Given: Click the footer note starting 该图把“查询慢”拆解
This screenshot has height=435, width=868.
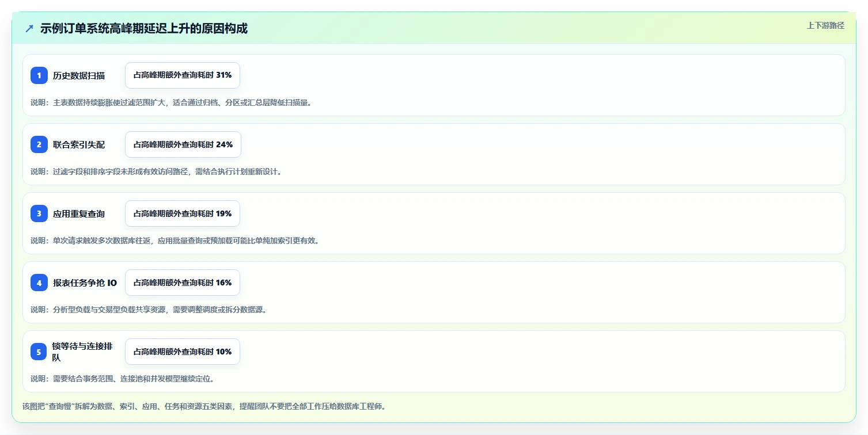Looking at the screenshot, I should click(x=204, y=406).
